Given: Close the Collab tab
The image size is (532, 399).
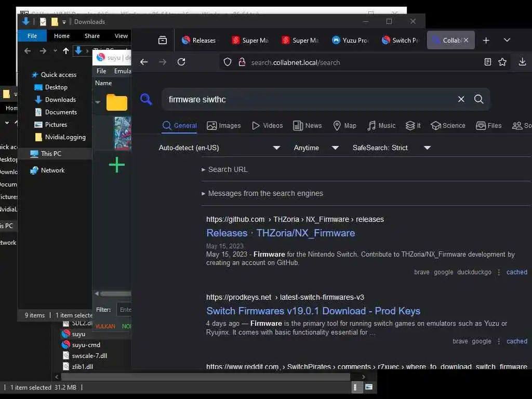Looking at the screenshot, I should (466, 40).
